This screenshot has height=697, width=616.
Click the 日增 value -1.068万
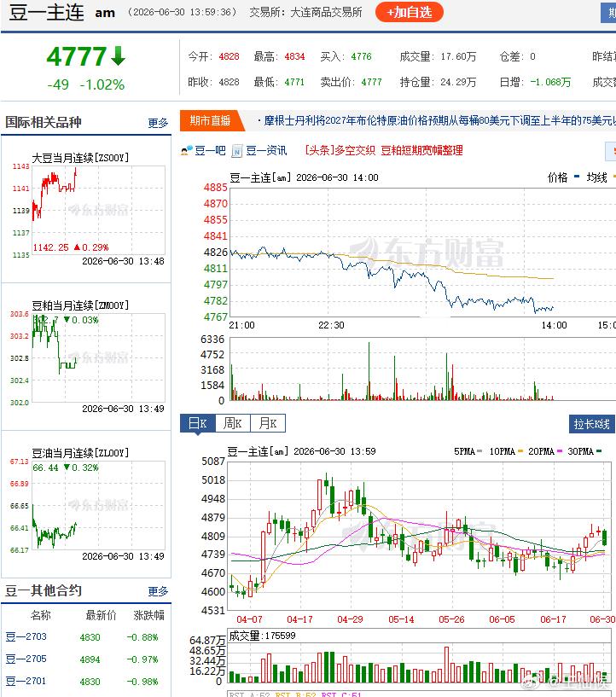[x=550, y=82]
